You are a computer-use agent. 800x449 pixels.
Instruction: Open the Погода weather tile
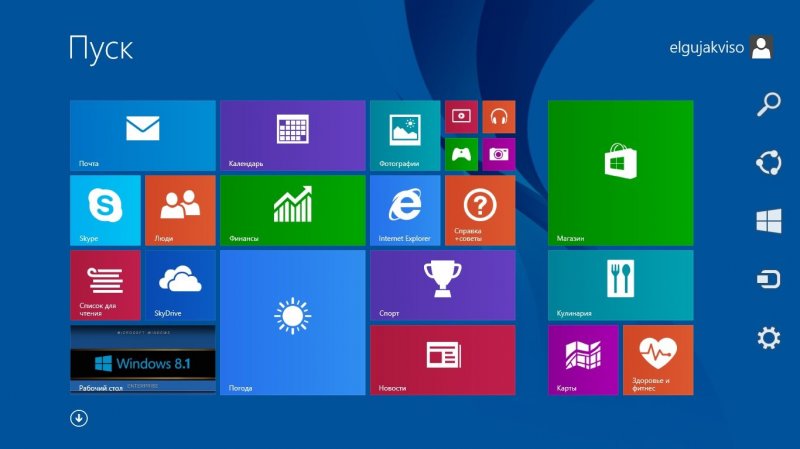pos(293,322)
